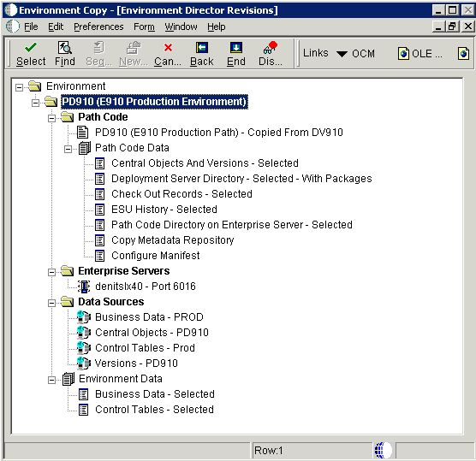Open the Help menu
476x461 pixels.
point(217,27)
